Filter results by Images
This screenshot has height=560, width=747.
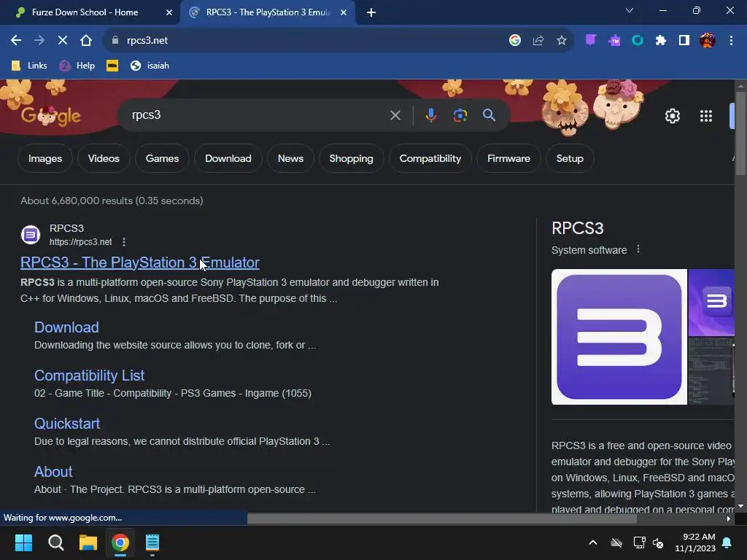pyautogui.click(x=45, y=158)
